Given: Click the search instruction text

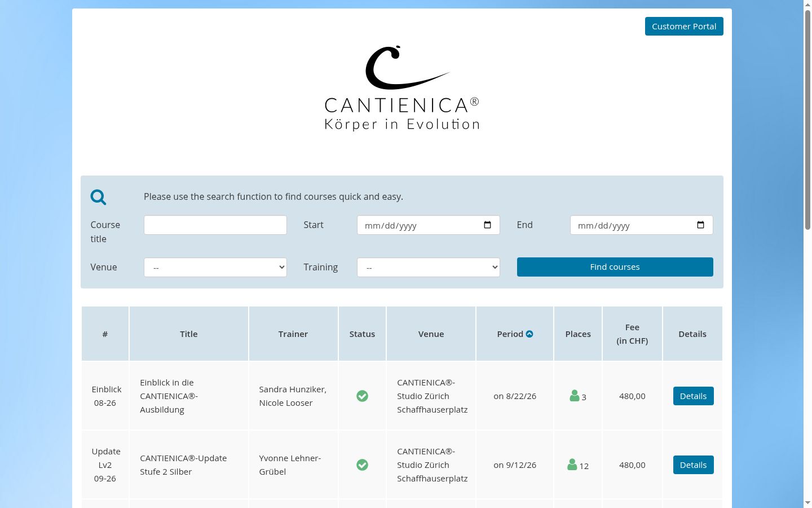Looking at the screenshot, I should [273, 196].
